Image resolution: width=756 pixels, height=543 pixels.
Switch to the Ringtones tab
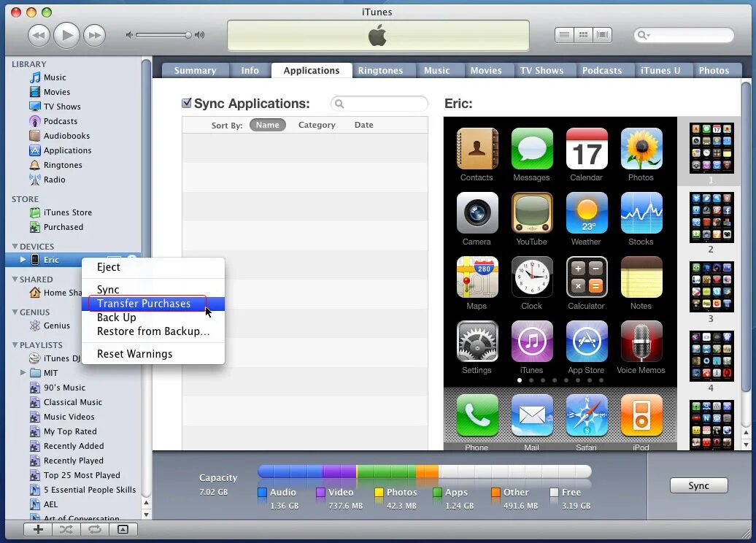point(380,70)
